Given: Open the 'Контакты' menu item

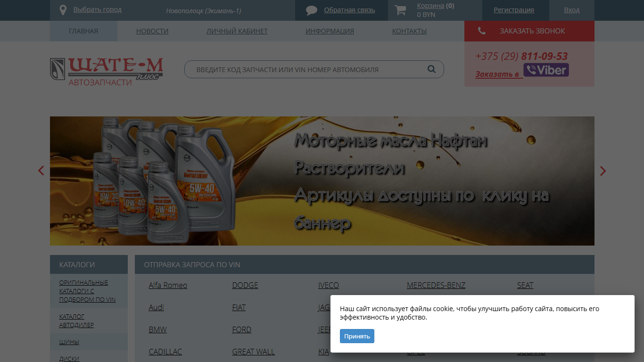Looking at the screenshot, I should tap(409, 31).
